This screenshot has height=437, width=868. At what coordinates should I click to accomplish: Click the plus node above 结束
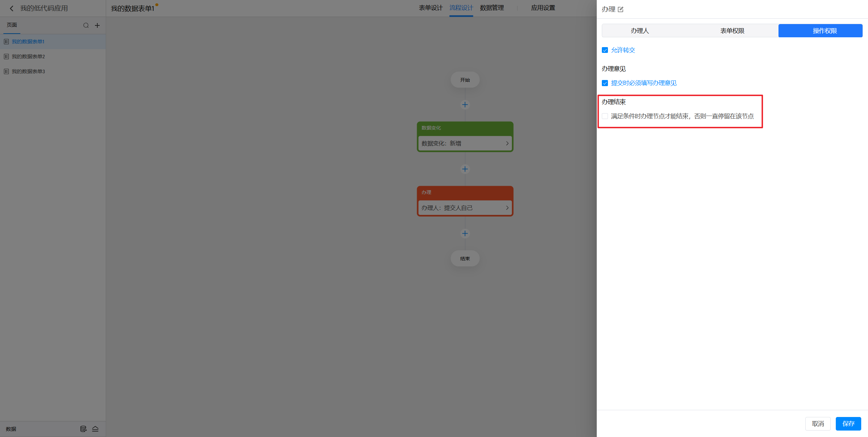[x=465, y=234]
